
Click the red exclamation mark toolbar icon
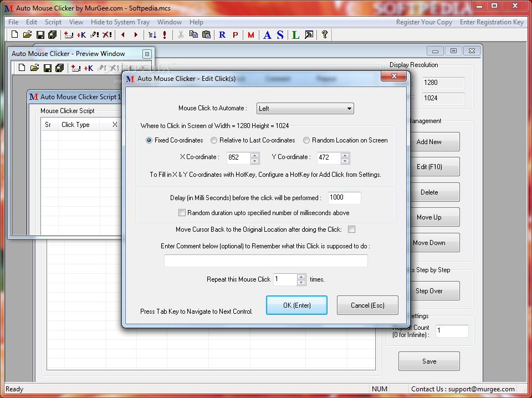165,34
